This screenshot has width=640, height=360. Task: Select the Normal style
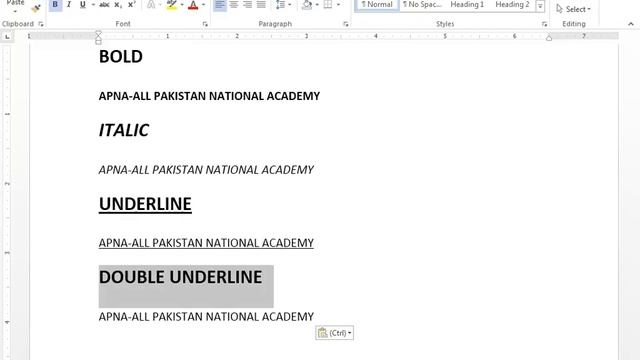pyautogui.click(x=377, y=5)
